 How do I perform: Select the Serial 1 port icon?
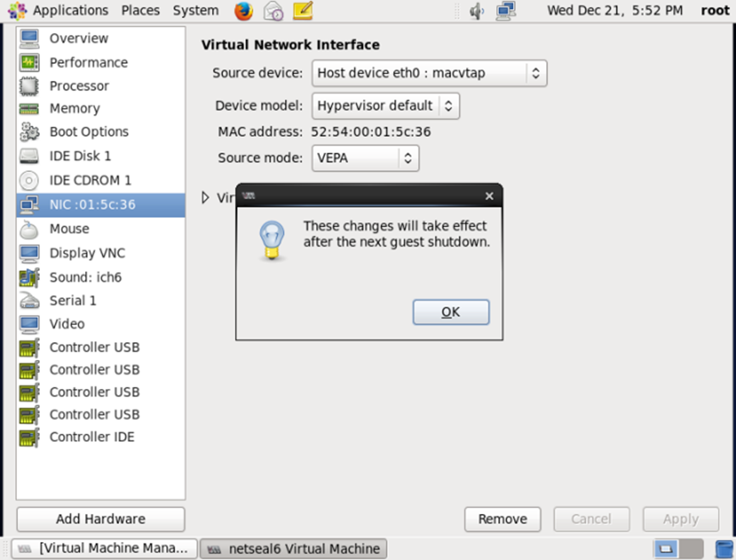29,300
